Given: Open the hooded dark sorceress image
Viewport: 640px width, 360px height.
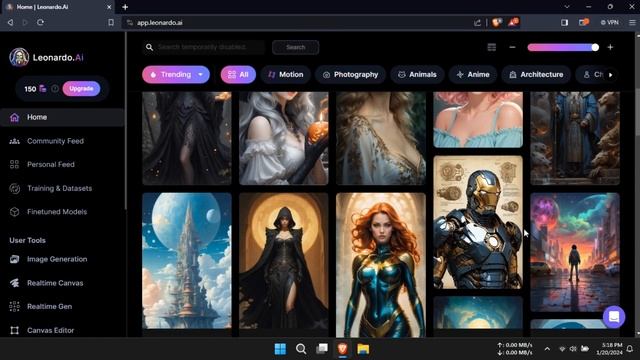Looking at the screenshot, I should click(x=284, y=261).
